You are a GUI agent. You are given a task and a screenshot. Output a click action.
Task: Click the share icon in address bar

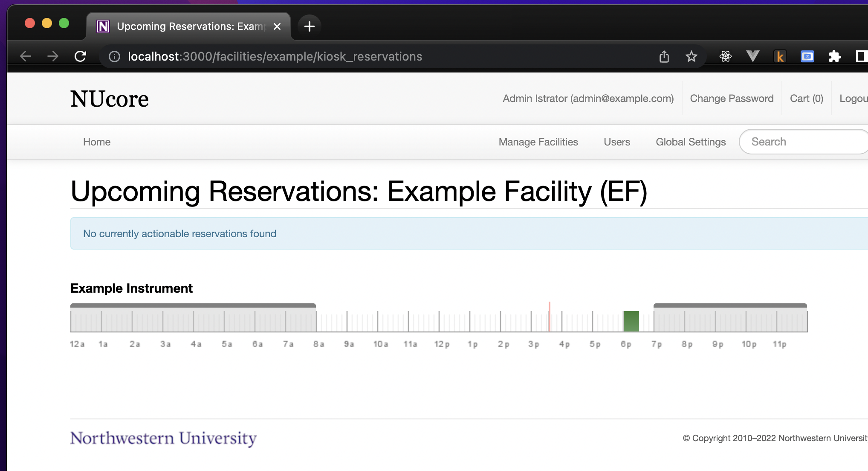[x=664, y=56]
